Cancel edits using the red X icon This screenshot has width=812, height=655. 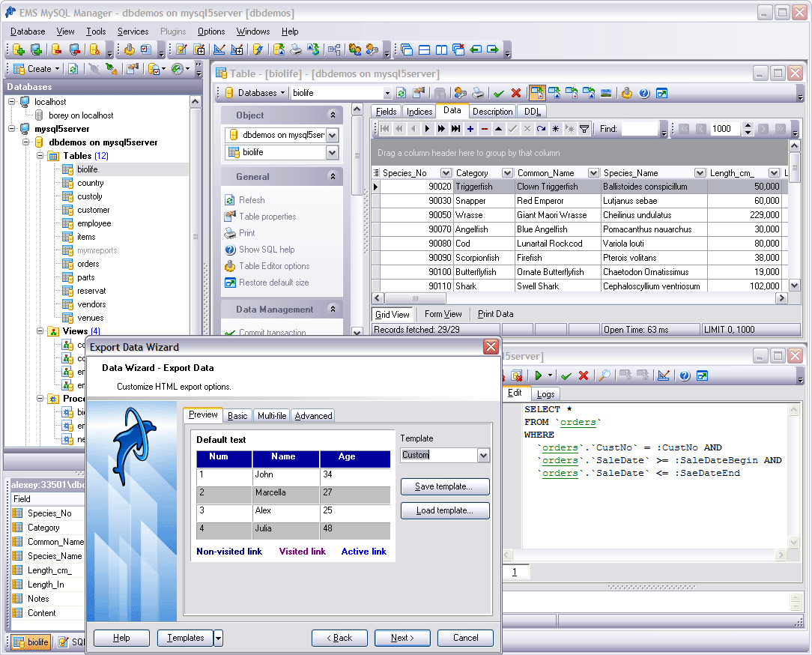[x=516, y=92]
